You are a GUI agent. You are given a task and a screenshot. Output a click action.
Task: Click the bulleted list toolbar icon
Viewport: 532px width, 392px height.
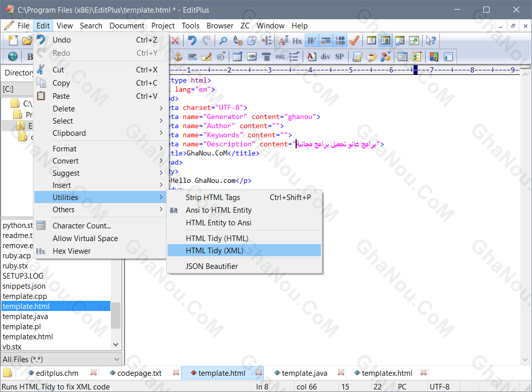[x=294, y=57]
